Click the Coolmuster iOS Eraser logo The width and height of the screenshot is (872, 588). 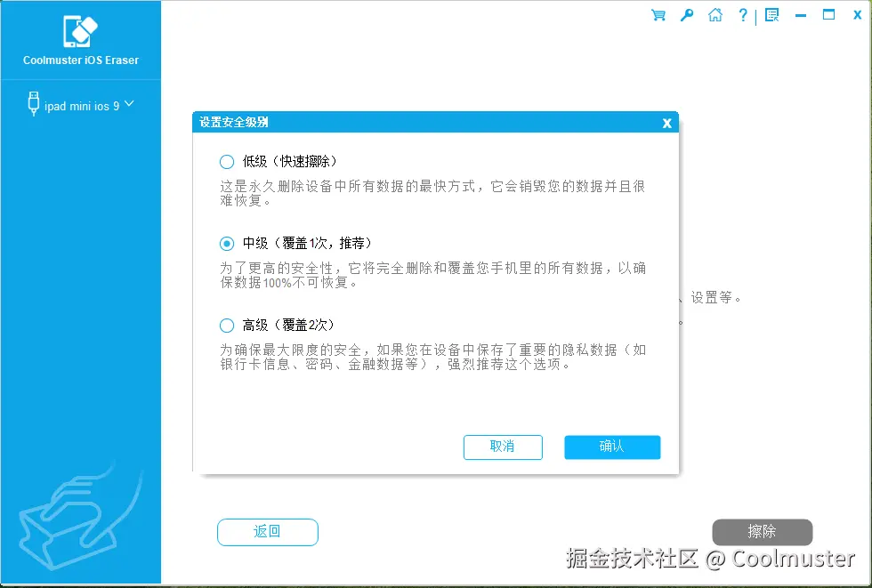click(80, 32)
